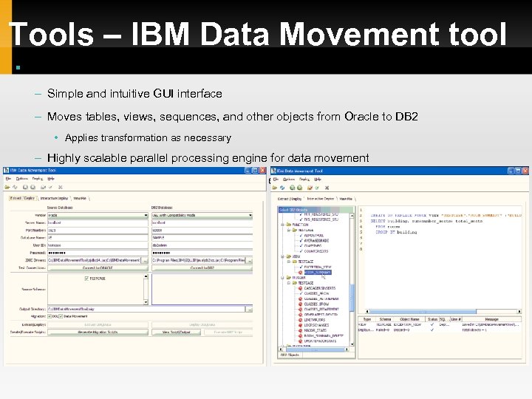
Task: Click the red error icon beside ROOM_SUMMARY
Action: [300, 273]
